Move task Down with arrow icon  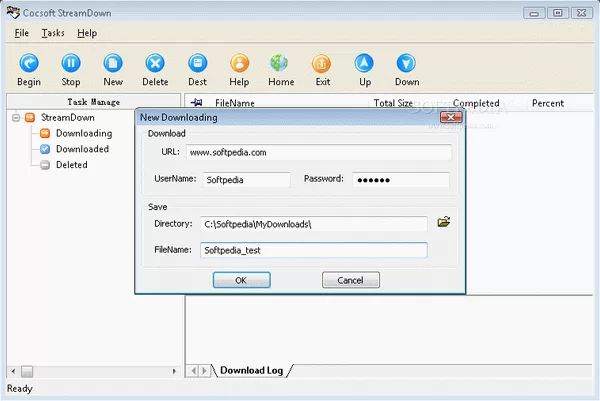click(x=406, y=63)
